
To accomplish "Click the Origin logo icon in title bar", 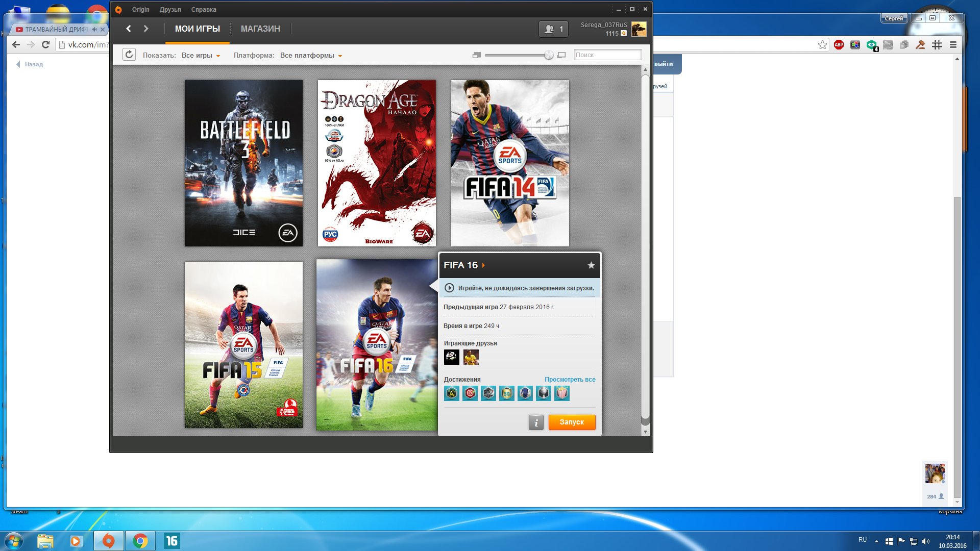I will (x=118, y=9).
